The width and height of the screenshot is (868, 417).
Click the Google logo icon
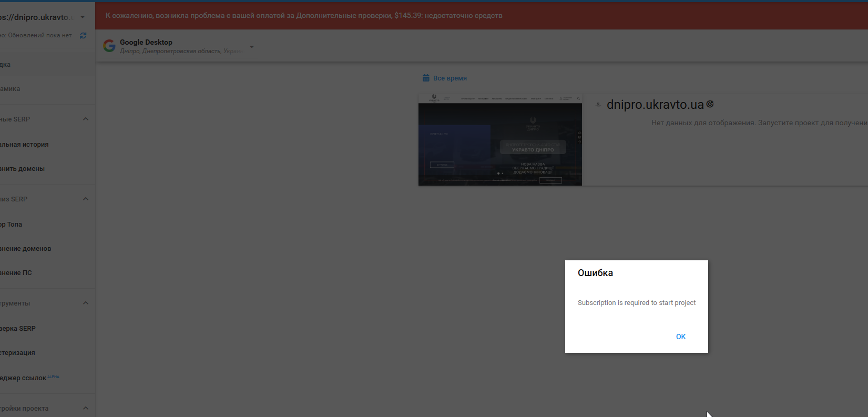coord(109,46)
